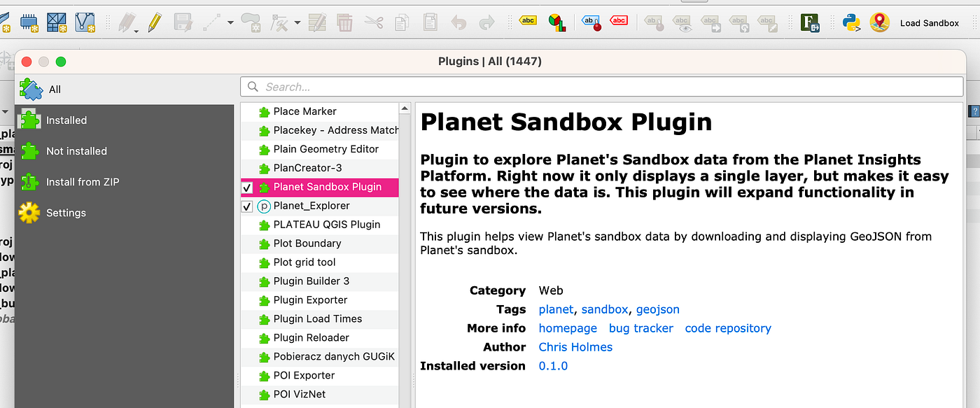This screenshot has width=980, height=408.
Task: Click the New Virtual Layer icon with curve
Action: [85, 22]
